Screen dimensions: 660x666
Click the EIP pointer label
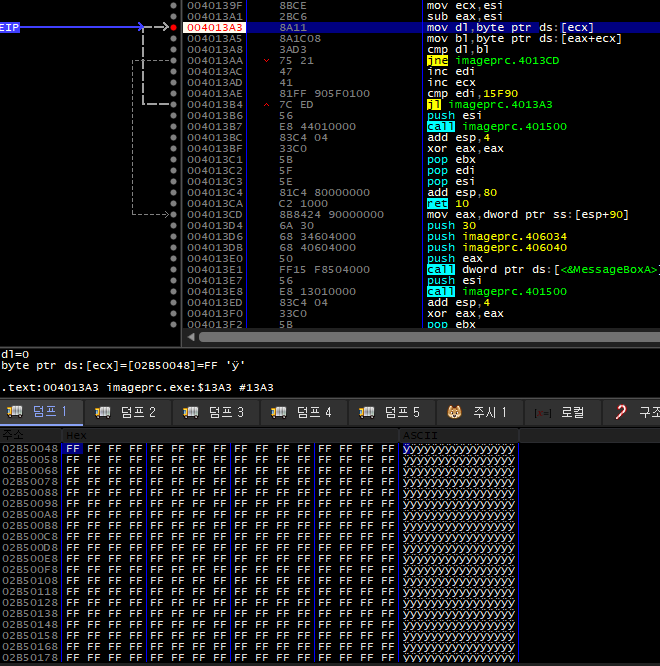(9, 28)
